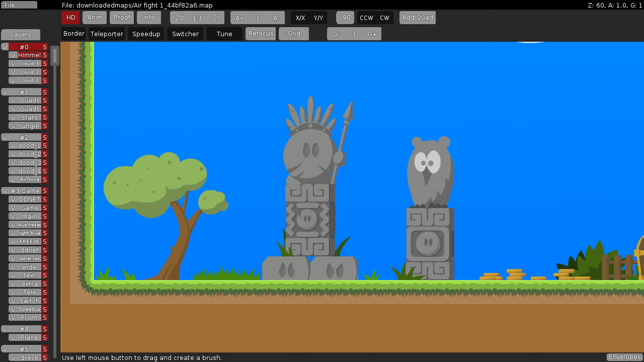
Task: Decrease grid size with G-
Action: pos(337,34)
